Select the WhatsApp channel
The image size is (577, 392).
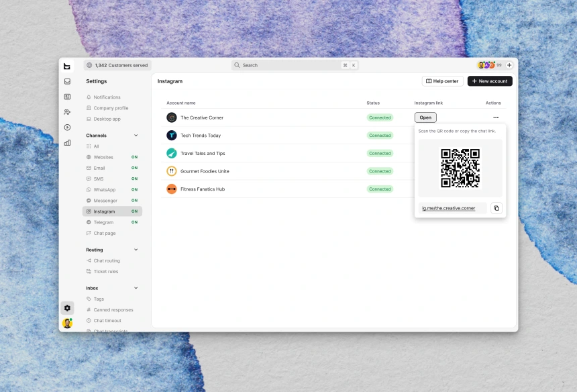[112, 190]
